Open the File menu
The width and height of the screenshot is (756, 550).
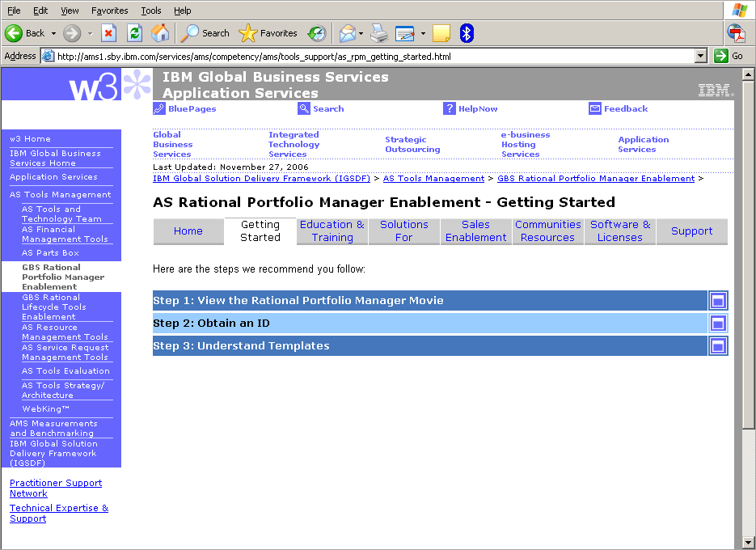(x=14, y=11)
